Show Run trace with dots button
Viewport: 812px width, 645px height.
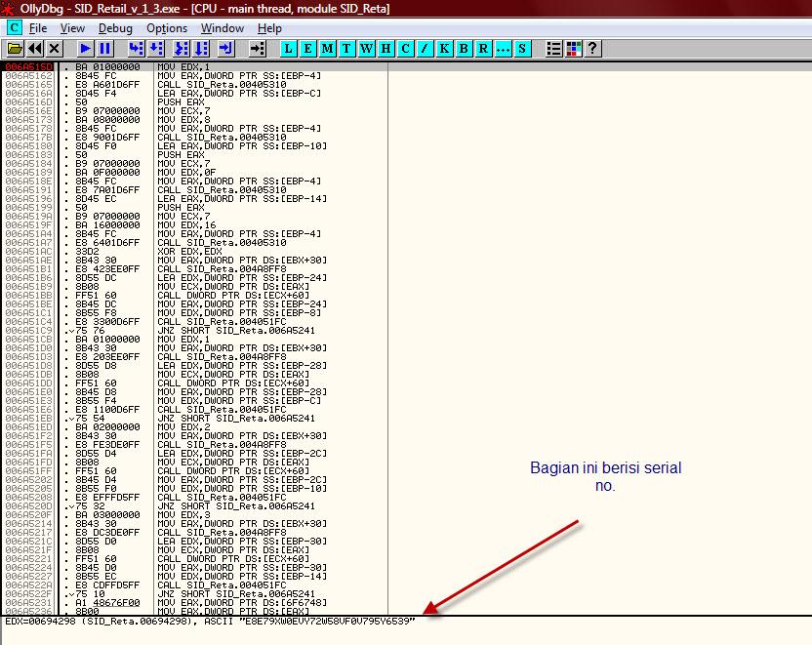click(x=503, y=49)
